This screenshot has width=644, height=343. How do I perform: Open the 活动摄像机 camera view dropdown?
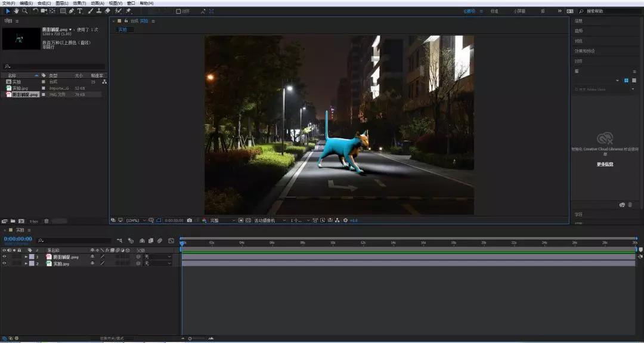click(266, 220)
